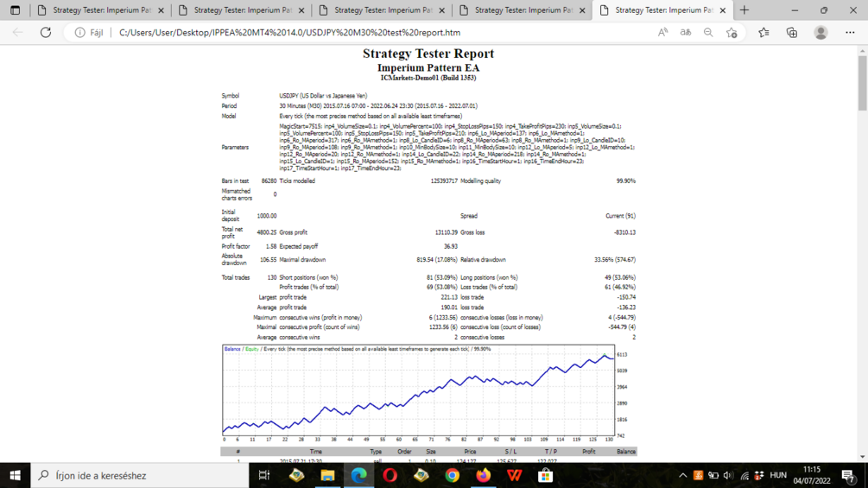Image resolution: width=868 pixels, height=488 pixels.
Task: Go back using the browser back arrow
Action: pyautogui.click(x=18, y=33)
